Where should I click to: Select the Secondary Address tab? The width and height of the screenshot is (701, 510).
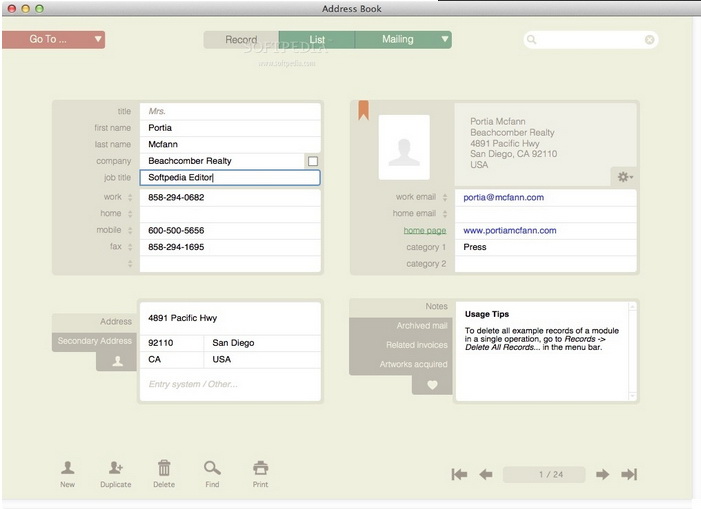coord(94,341)
